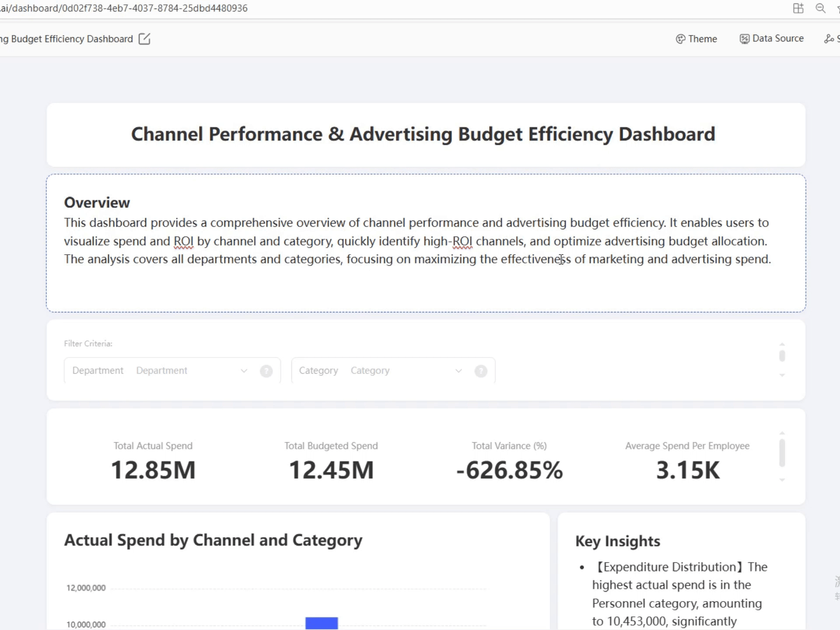Click the browser grid-plus extension icon
The height and width of the screenshot is (630, 840).
(x=798, y=8)
